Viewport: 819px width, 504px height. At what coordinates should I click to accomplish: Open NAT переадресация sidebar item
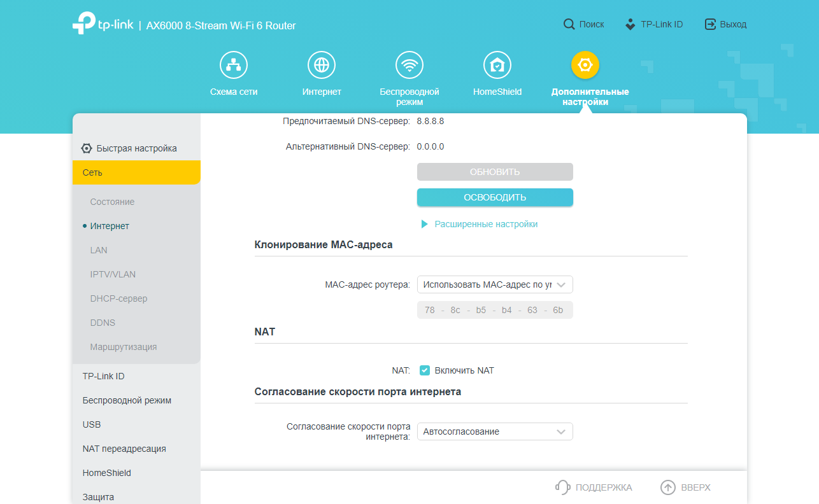point(124,449)
